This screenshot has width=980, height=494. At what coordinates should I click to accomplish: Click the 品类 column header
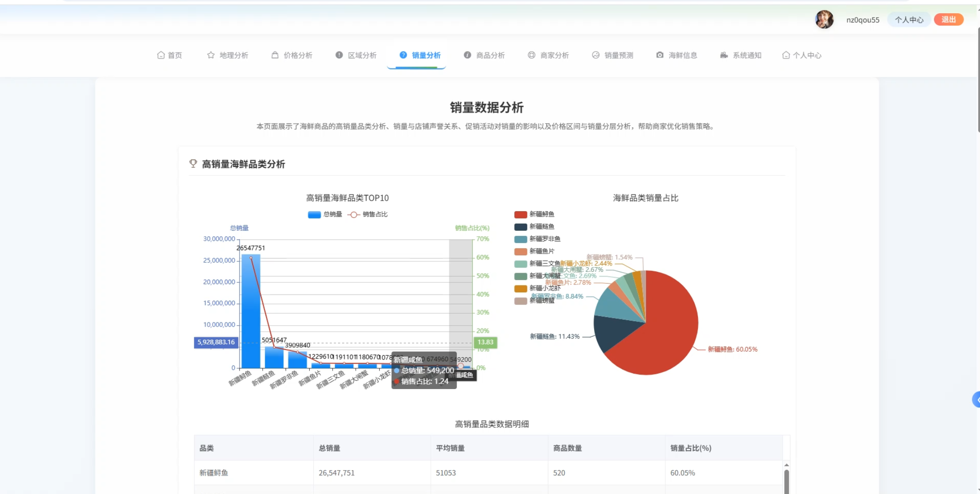click(254, 448)
